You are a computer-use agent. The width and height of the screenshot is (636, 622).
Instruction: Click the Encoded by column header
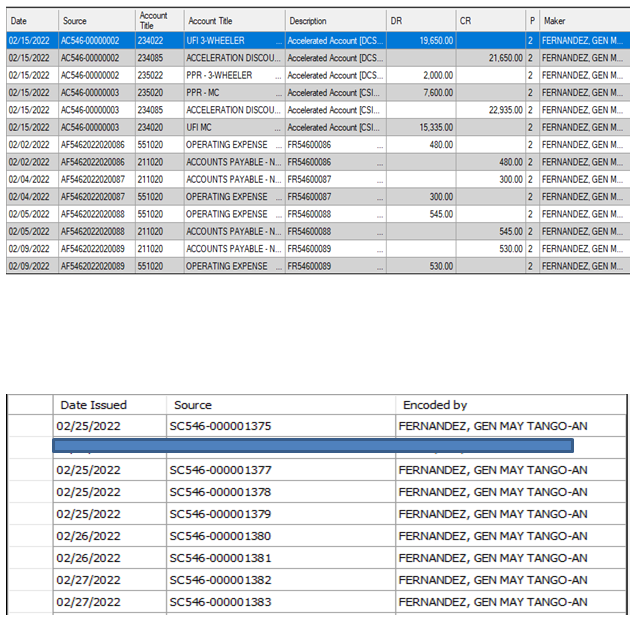[435, 405]
